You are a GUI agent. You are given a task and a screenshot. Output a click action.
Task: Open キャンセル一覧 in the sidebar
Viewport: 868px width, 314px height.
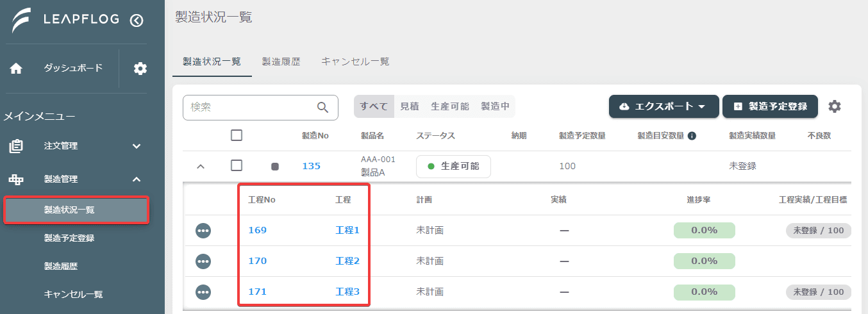coord(73,294)
